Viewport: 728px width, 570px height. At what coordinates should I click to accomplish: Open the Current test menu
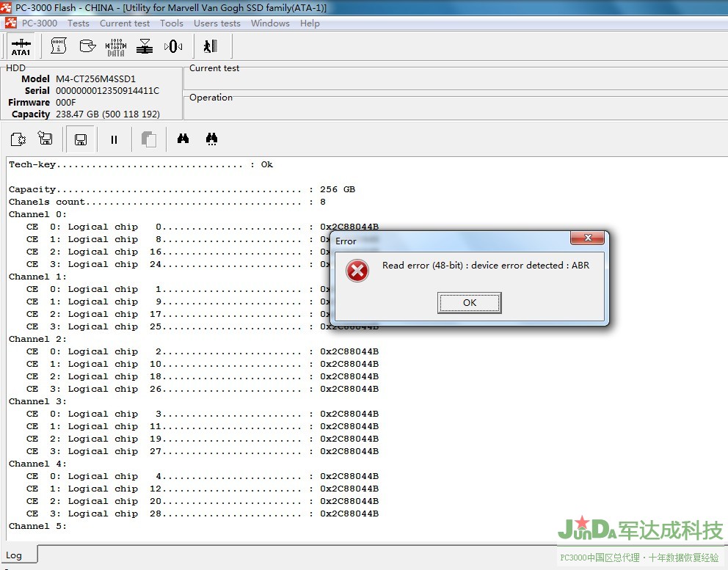click(x=125, y=23)
